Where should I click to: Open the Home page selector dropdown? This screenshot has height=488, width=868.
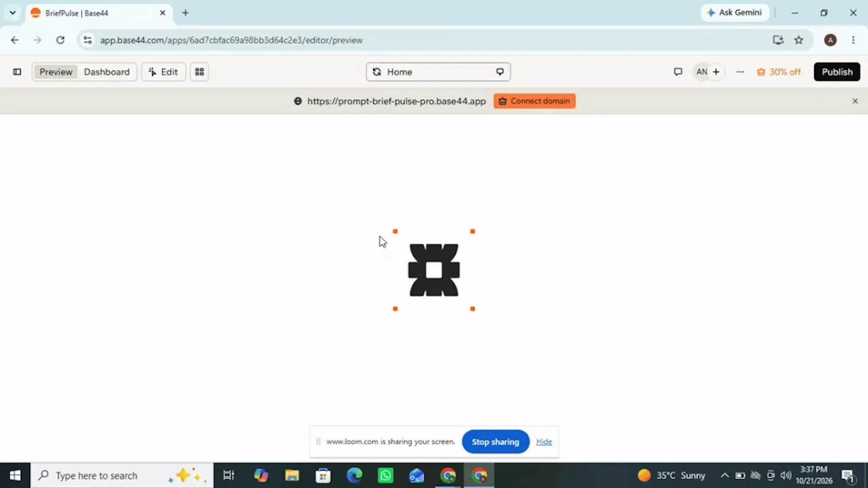(x=438, y=72)
